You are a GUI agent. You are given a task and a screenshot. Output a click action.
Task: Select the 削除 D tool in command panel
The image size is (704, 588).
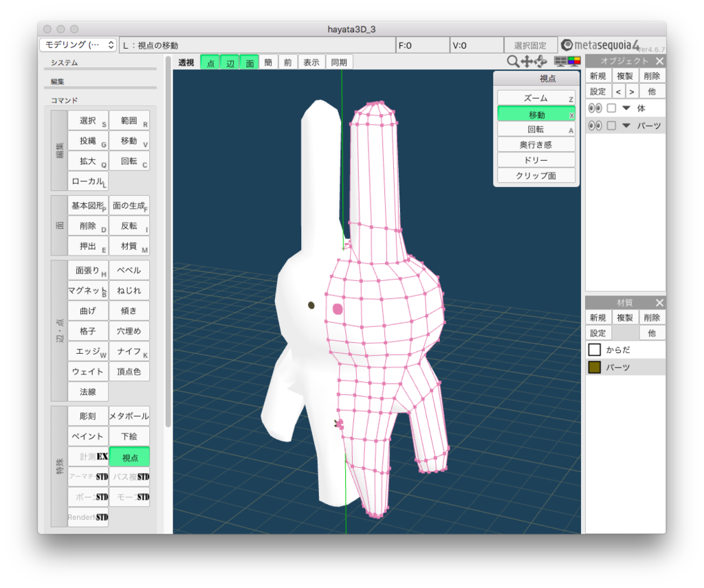coord(88,226)
